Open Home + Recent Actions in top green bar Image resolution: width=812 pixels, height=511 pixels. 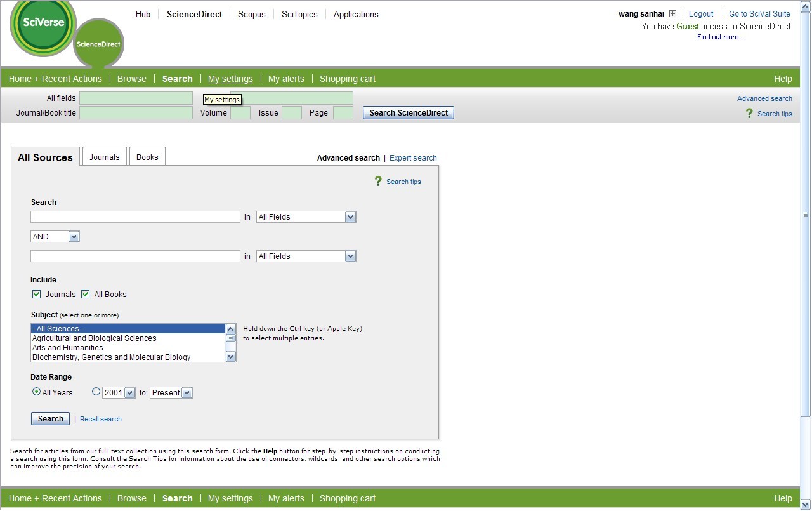[x=55, y=79]
